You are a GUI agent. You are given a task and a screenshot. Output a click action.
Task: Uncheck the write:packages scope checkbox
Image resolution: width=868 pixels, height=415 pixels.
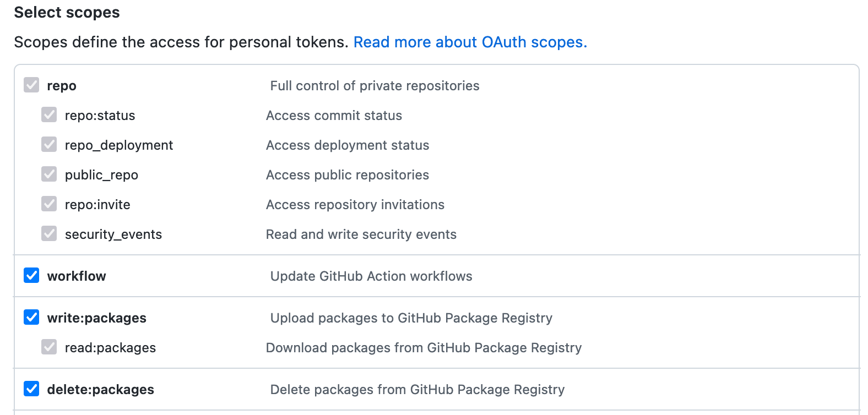click(x=31, y=317)
